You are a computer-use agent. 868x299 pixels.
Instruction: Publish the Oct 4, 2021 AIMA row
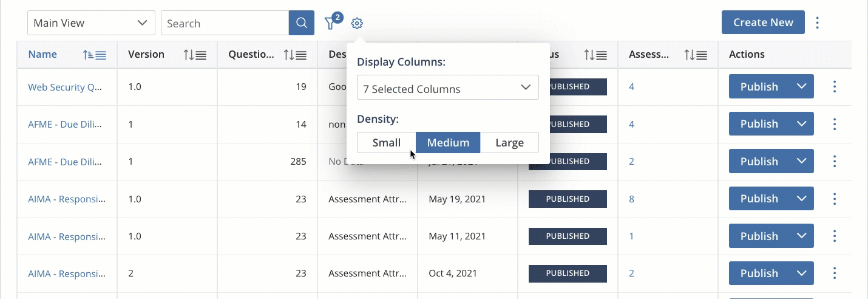(x=759, y=273)
